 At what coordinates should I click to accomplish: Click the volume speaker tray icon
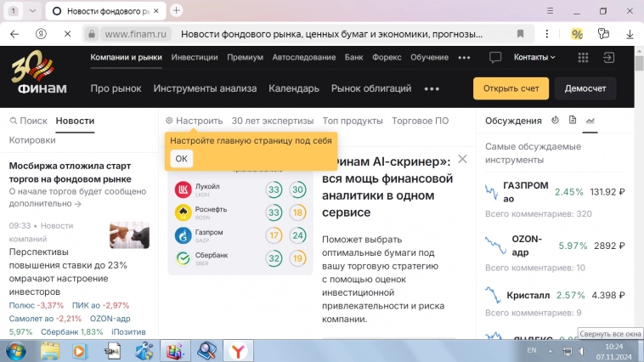pos(582,351)
